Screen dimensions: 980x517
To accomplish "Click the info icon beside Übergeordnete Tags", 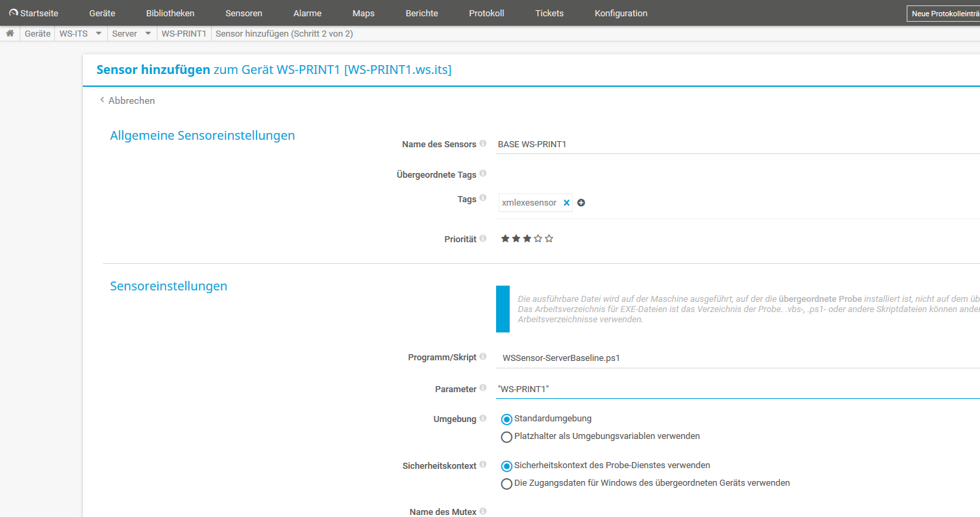I will coord(483,174).
